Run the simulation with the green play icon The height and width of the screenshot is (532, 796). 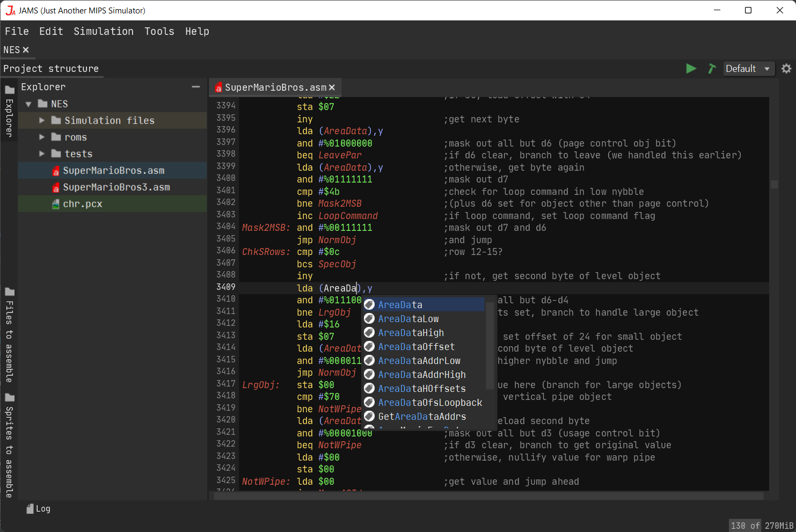[691, 69]
